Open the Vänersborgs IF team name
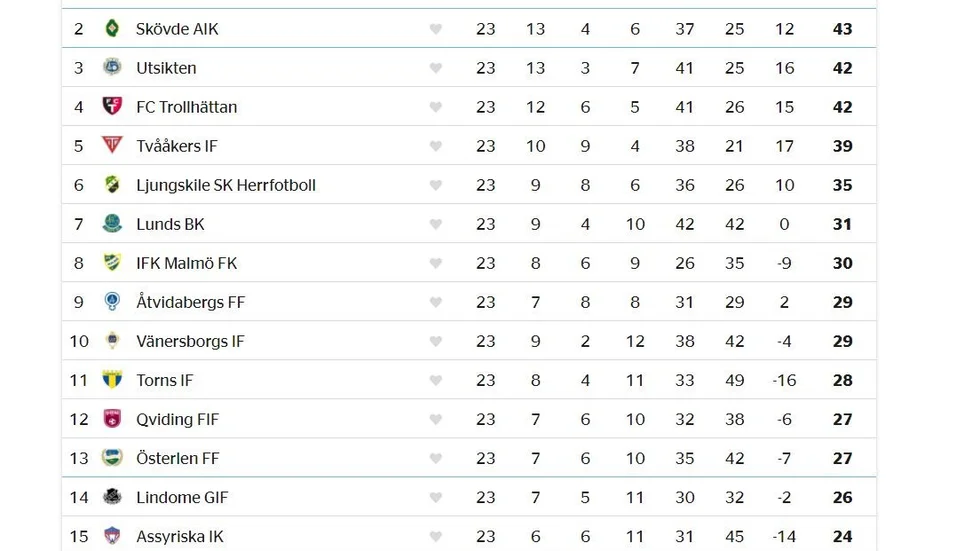This screenshot has height=551, width=980. click(190, 341)
